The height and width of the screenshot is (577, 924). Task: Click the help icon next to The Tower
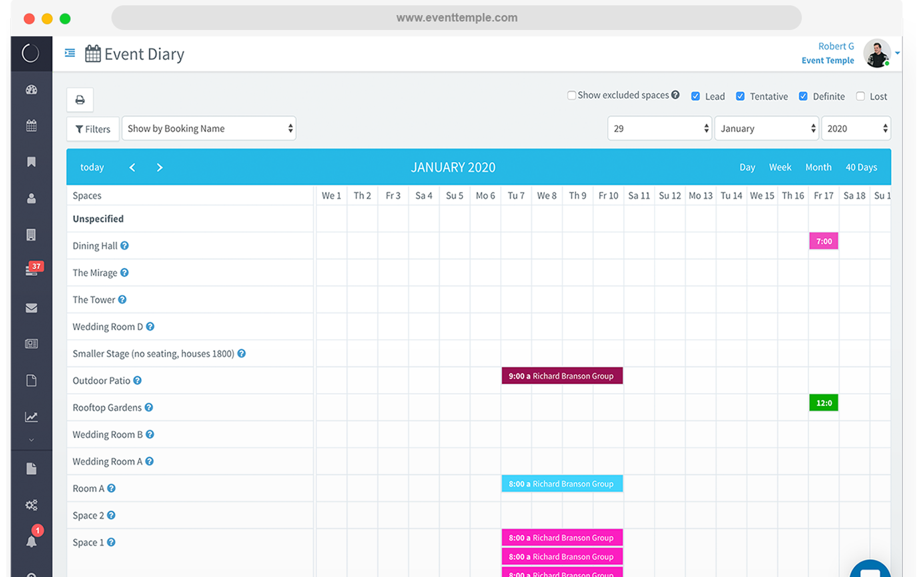pos(122,300)
